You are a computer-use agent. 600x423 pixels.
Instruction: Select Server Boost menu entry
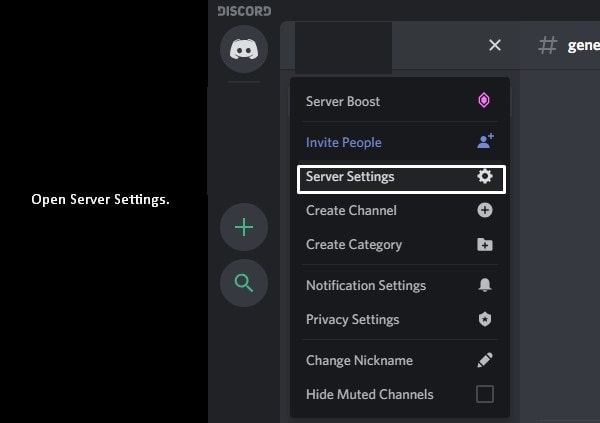click(400, 101)
